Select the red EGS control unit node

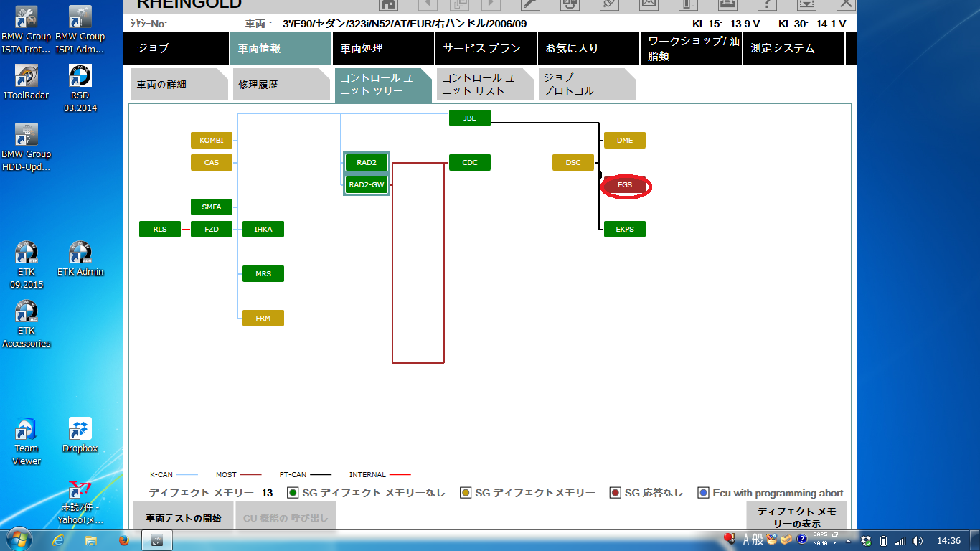625,185
